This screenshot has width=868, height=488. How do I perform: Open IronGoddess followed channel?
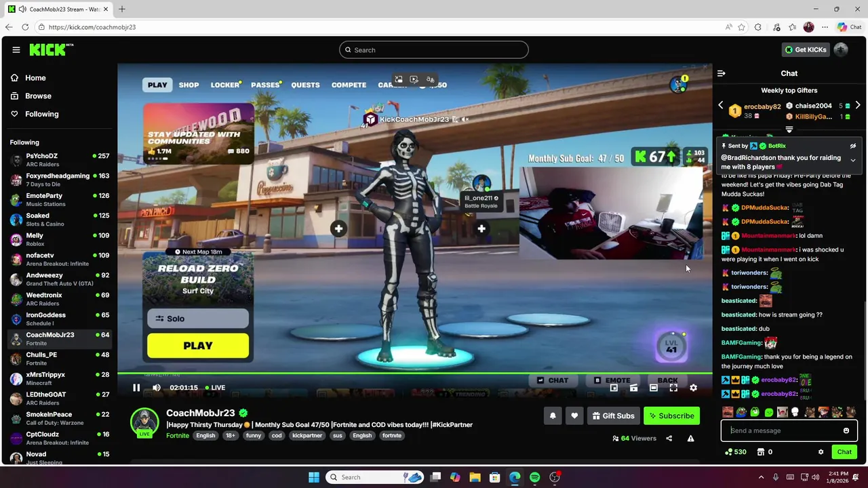pyautogui.click(x=60, y=319)
